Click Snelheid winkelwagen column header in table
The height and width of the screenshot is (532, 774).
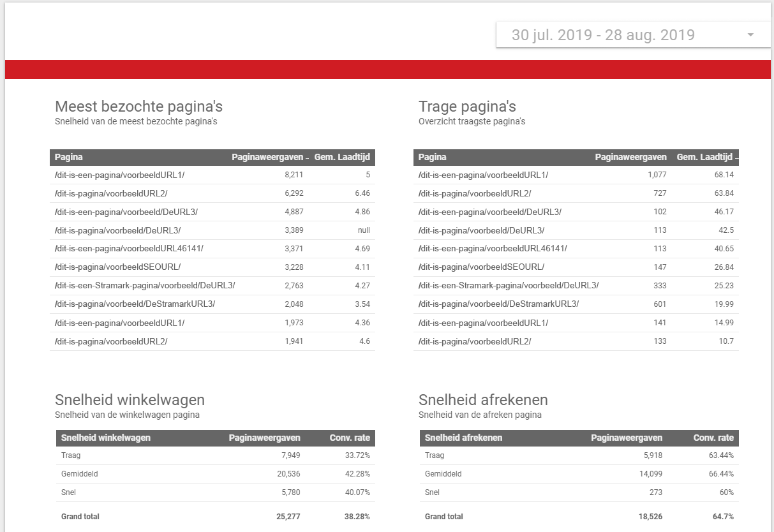tap(106, 438)
